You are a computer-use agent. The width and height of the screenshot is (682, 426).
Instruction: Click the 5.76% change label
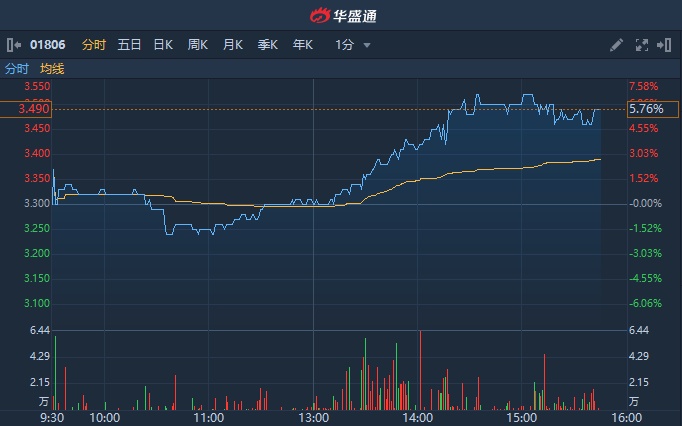coord(645,109)
